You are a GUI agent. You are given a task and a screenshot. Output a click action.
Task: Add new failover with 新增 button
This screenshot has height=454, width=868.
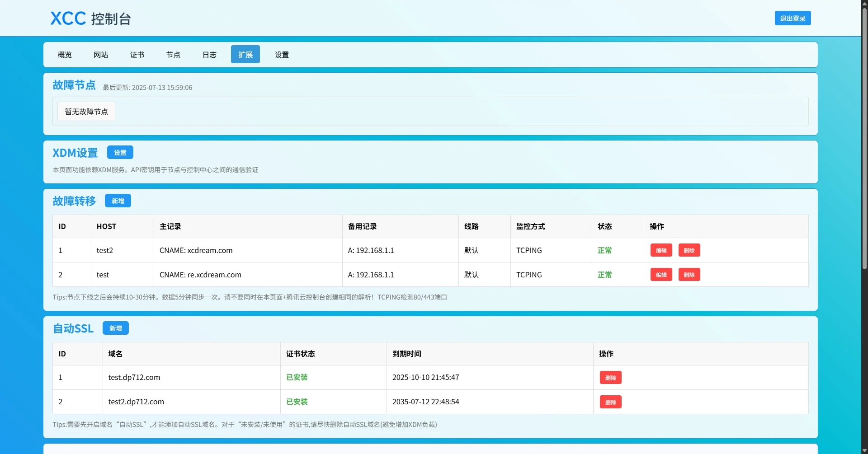point(118,201)
